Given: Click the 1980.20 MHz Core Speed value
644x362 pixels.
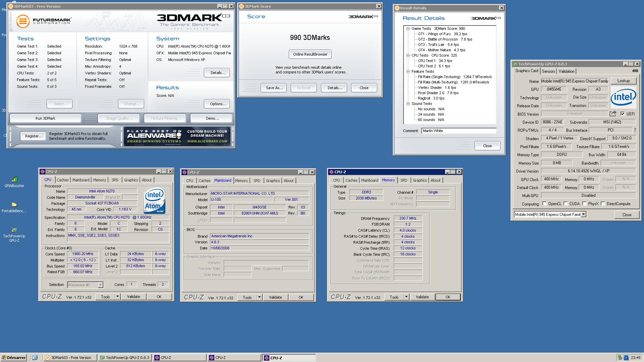Looking at the screenshot, I should [83, 254].
